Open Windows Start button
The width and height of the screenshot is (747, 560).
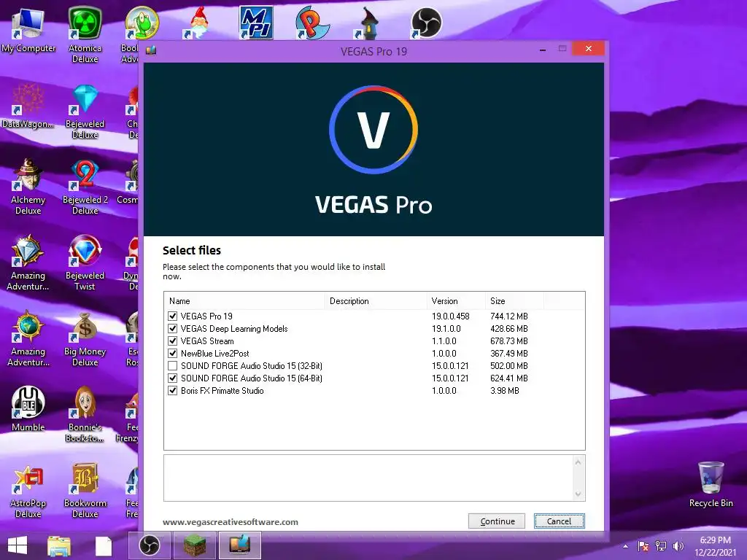(x=18, y=545)
